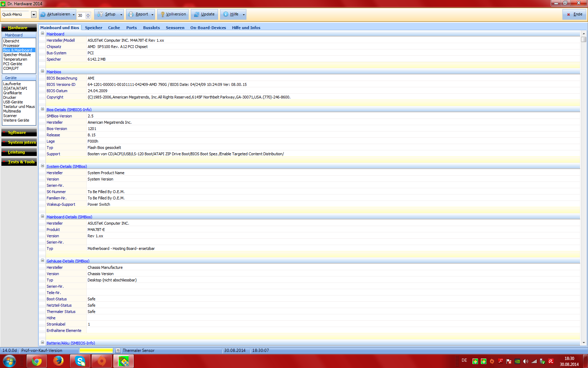Click the DE language indicator
The height and width of the screenshot is (368, 588).
tap(464, 360)
